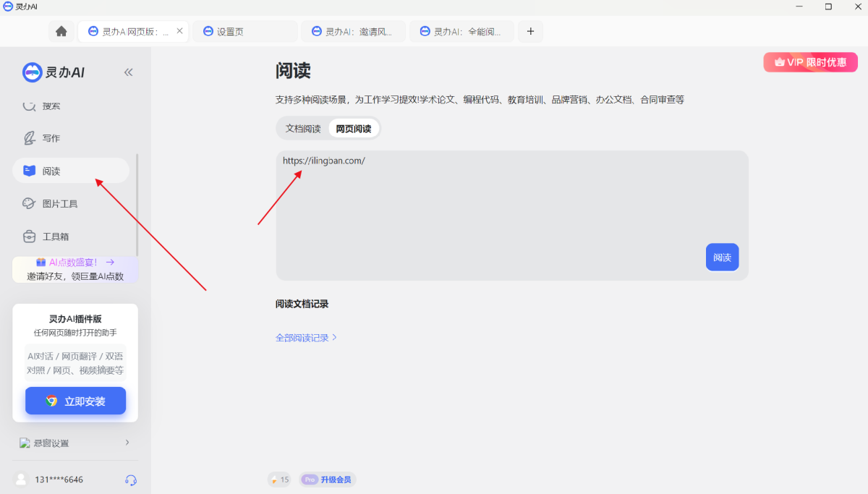Switch to the 设置页 tab
The width and height of the screenshot is (868, 494).
244,31
